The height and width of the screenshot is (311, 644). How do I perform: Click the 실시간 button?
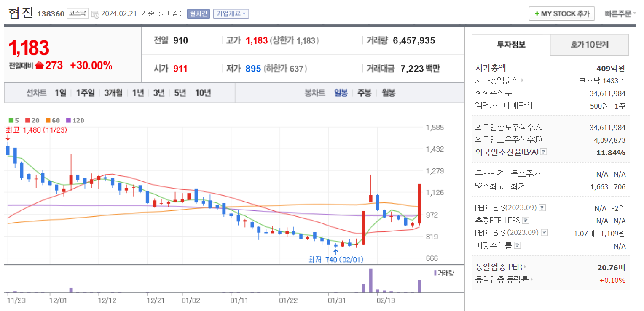point(199,13)
